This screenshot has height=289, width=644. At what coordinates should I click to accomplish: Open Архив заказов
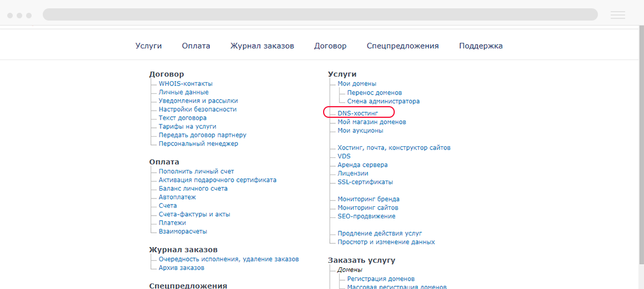pos(182,268)
